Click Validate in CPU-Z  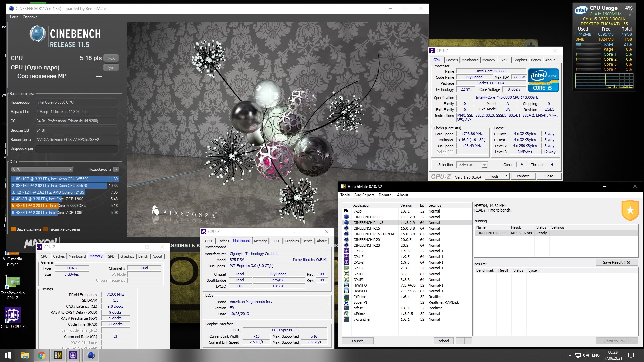coord(523,176)
